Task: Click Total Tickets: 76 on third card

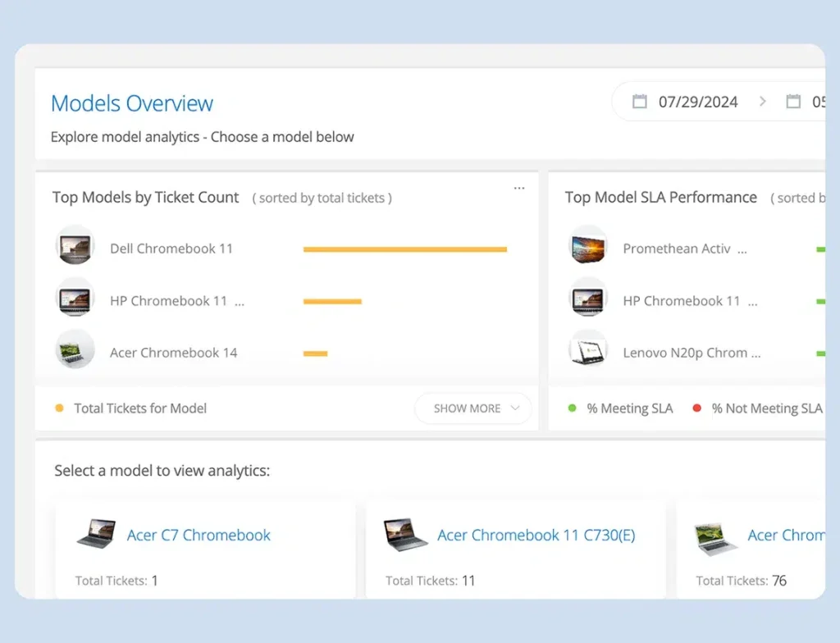Action: pyautogui.click(x=741, y=581)
